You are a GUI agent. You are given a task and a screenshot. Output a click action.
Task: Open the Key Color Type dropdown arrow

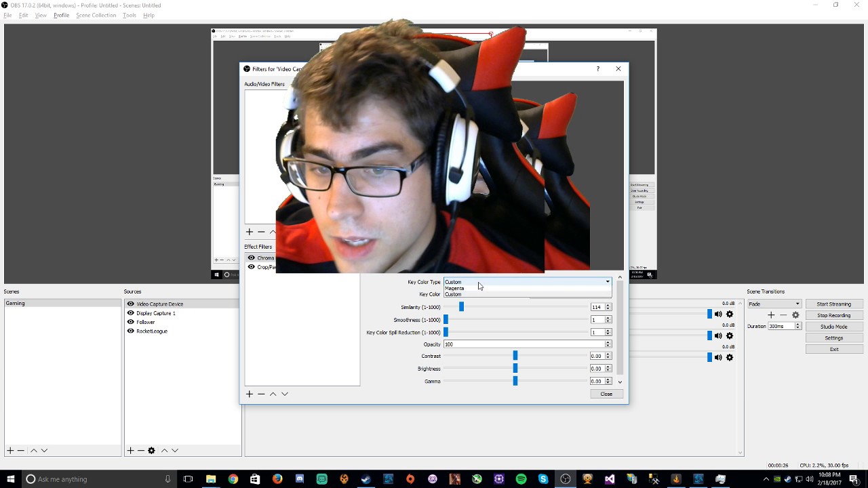[608, 282]
